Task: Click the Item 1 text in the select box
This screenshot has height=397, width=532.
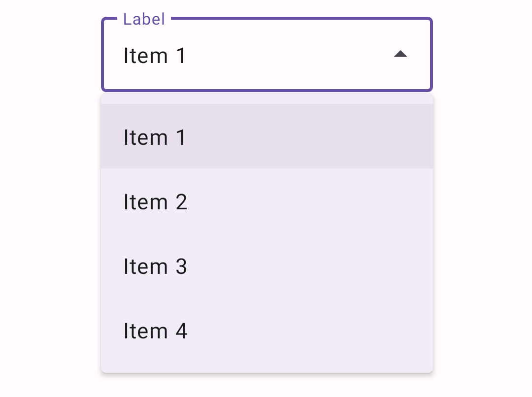Action: tap(154, 55)
